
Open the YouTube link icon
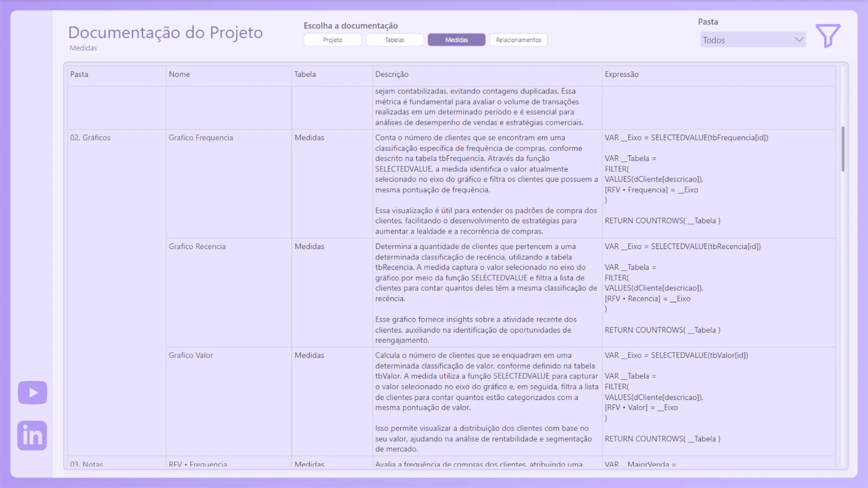[33, 393]
